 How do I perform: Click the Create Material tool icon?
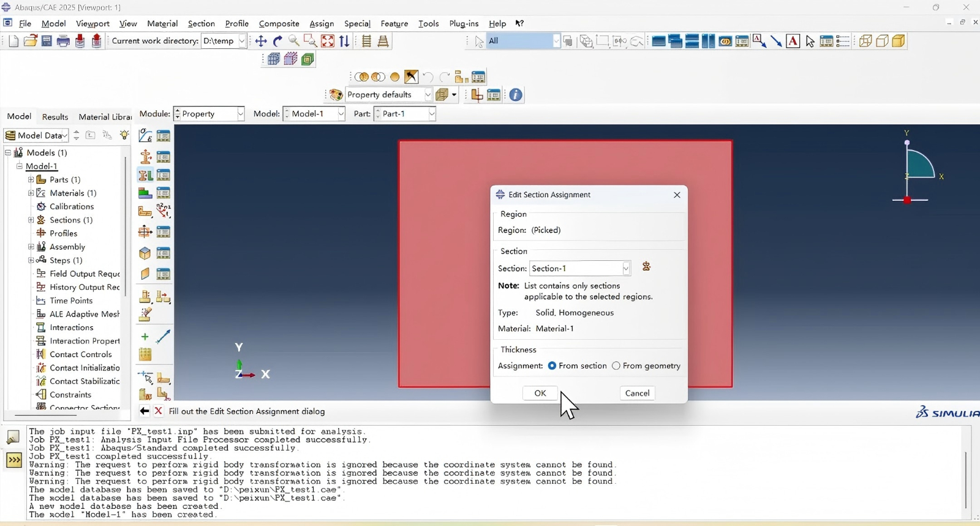tap(145, 135)
